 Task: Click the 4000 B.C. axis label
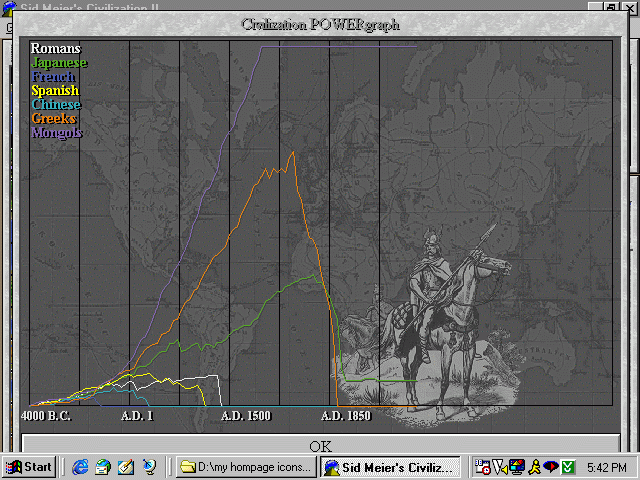[46, 416]
